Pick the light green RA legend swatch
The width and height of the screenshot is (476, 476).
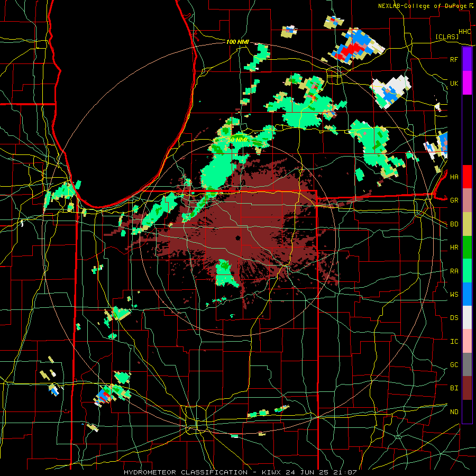click(x=467, y=271)
